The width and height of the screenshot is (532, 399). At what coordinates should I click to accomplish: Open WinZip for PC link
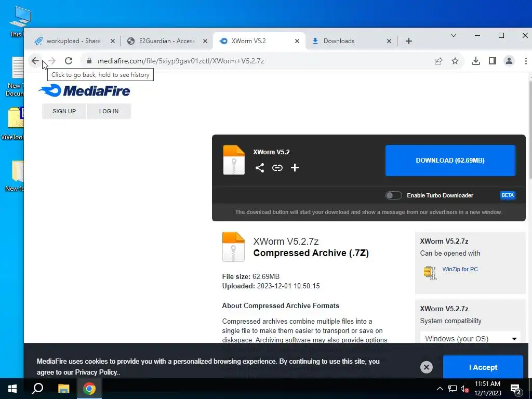tap(460, 269)
